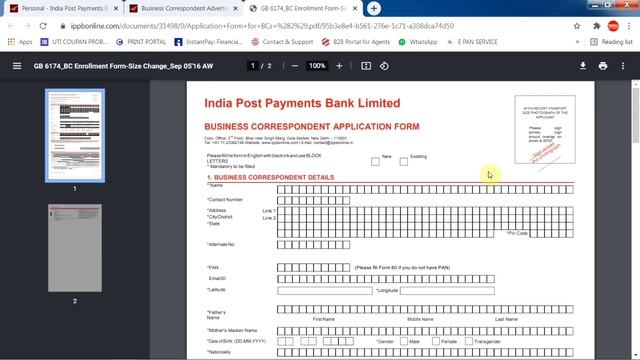Close the Business Correspondent Advert tab
Screen dimensions: 640x360
tap(236, 8)
